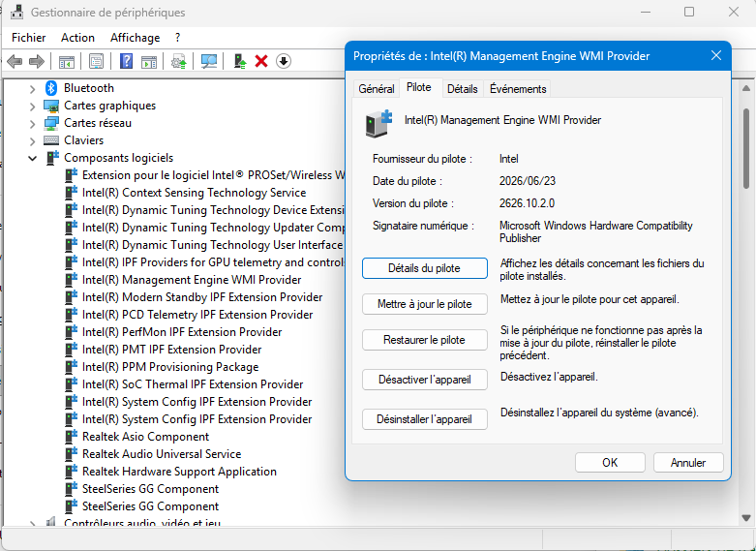Viewport: 756px width, 551px height.
Task: Click the Properties sheet toolbar icon
Action: (96, 61)
